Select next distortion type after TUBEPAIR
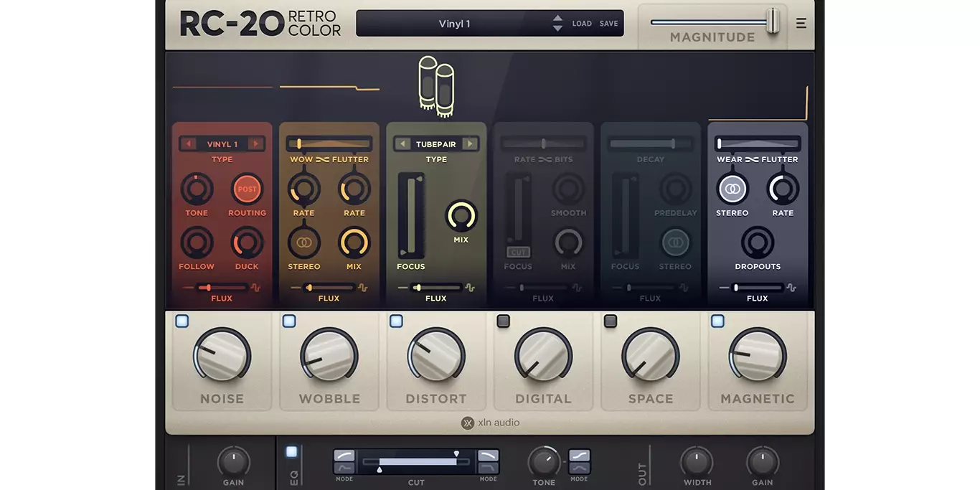This screenshot has width=980, height=490. point(470,144)
